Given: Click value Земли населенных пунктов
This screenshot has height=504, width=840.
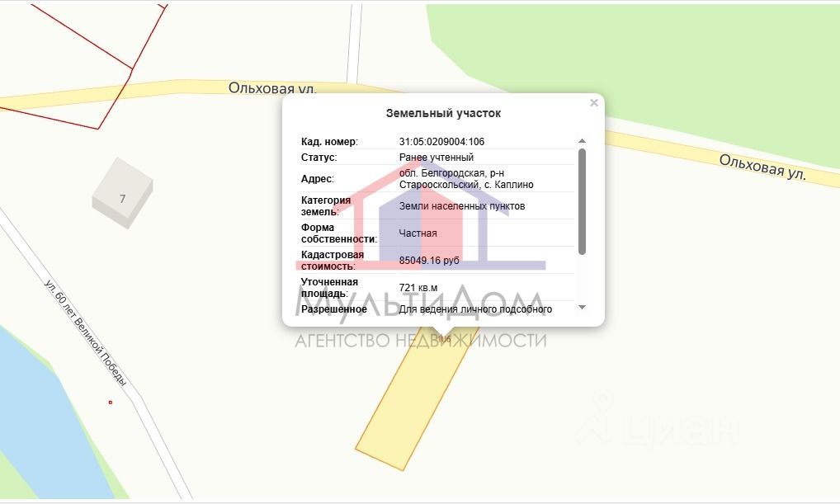Looking at the screenshot, I should point(462,206).
